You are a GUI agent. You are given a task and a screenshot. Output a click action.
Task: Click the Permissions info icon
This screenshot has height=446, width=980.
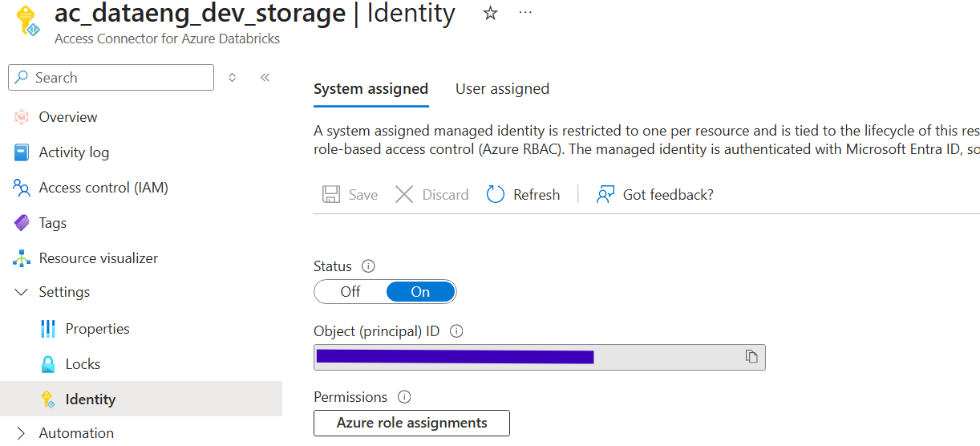coord(404,397)
